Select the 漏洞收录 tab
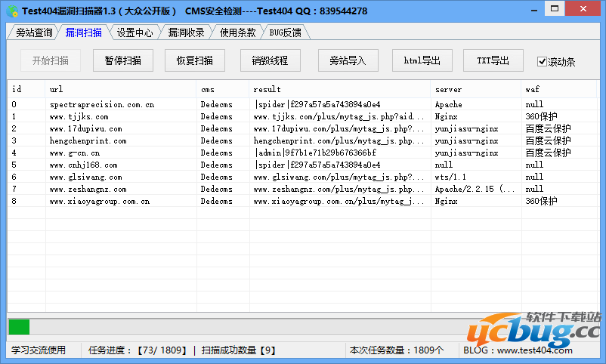 [x=186, y=32]
